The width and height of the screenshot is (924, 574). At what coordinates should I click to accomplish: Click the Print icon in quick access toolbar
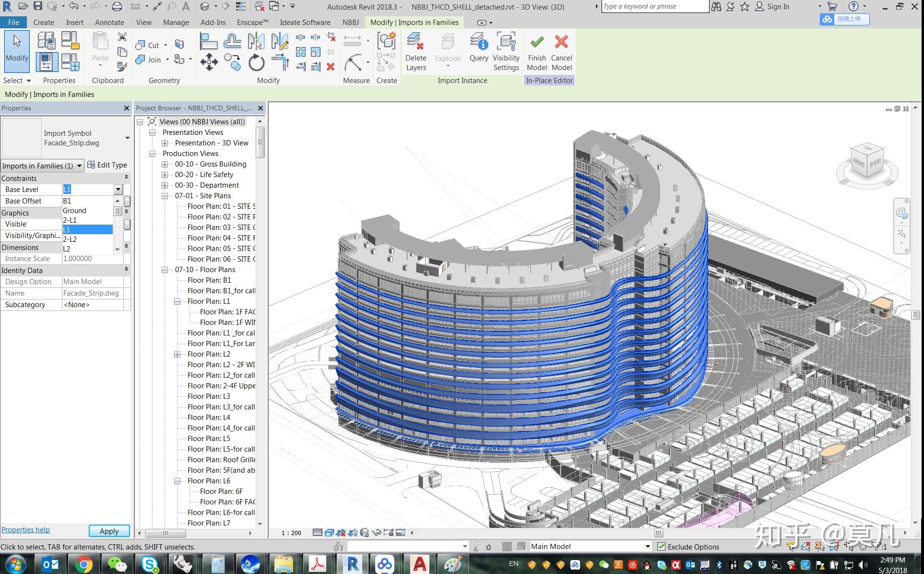click(117, 6)
